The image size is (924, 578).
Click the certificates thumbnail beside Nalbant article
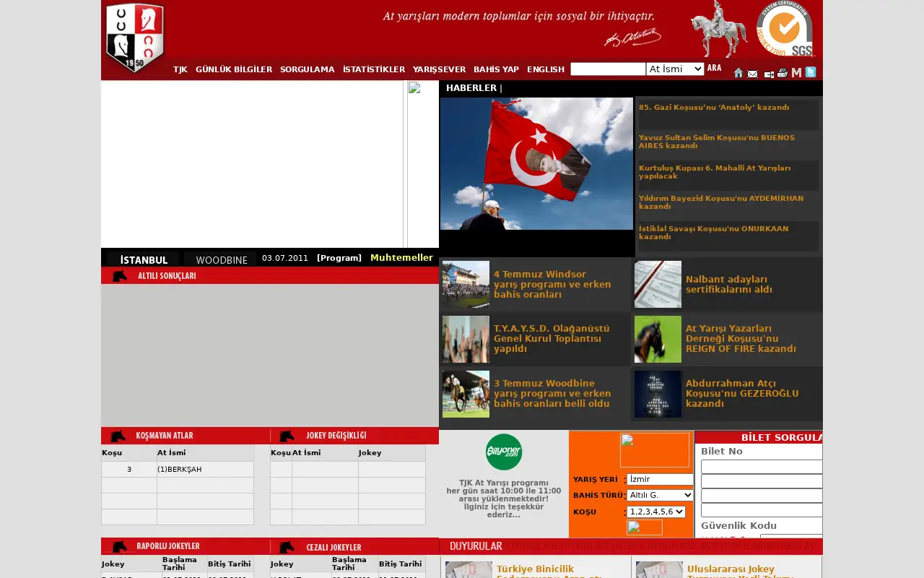(658, 284)
